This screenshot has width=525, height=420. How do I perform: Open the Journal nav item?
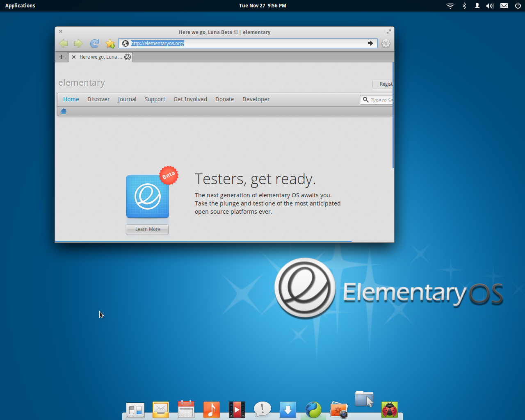pos(127,99)
